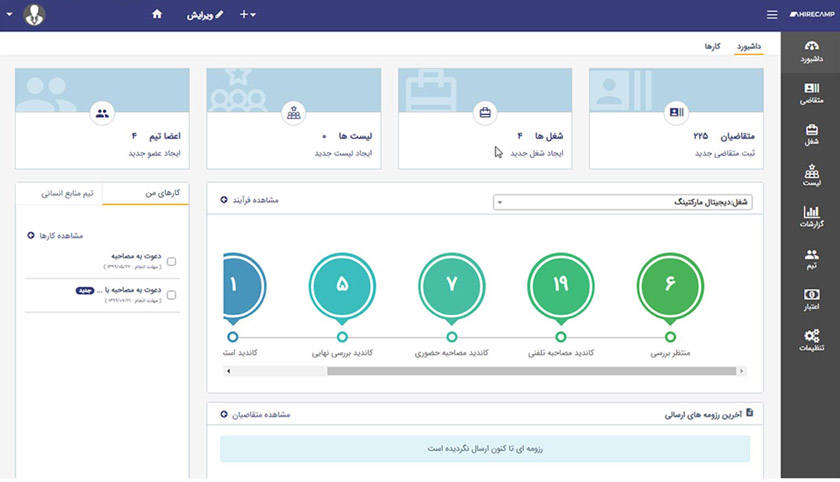
Task: Check the second task checkbox marked جدید
Action: click(x=171, y=295)
